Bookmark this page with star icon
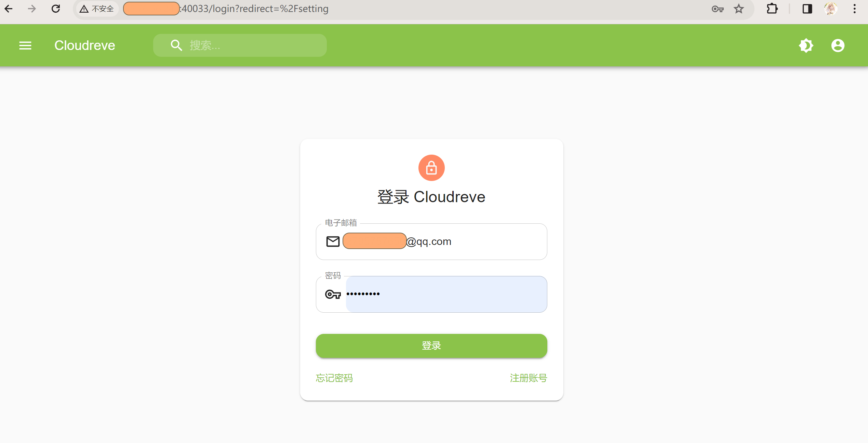This screenshot has height=443, width=868. click(x=739, y=9)
